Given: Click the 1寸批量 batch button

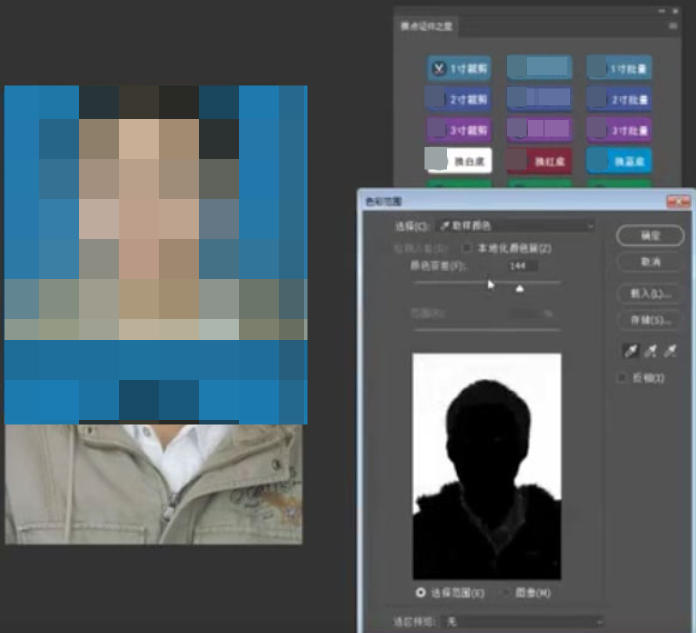Looking at the screenshot, I should tap(620, 68).
